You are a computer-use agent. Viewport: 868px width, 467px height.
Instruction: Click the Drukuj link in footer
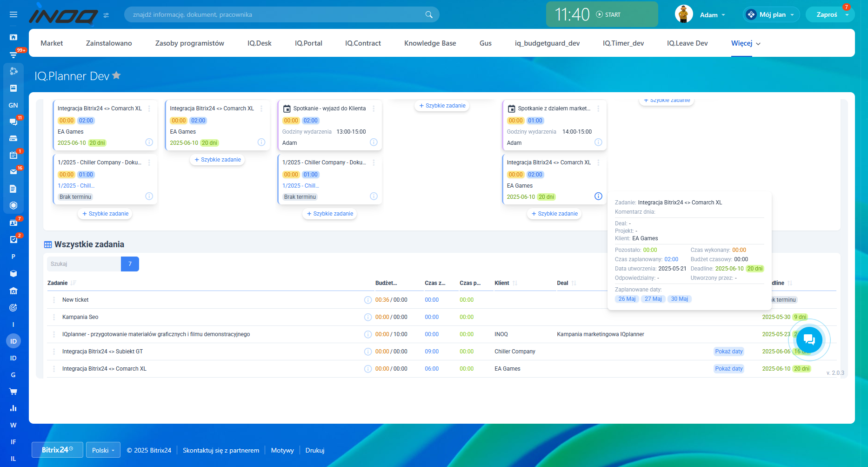point(314,450)
